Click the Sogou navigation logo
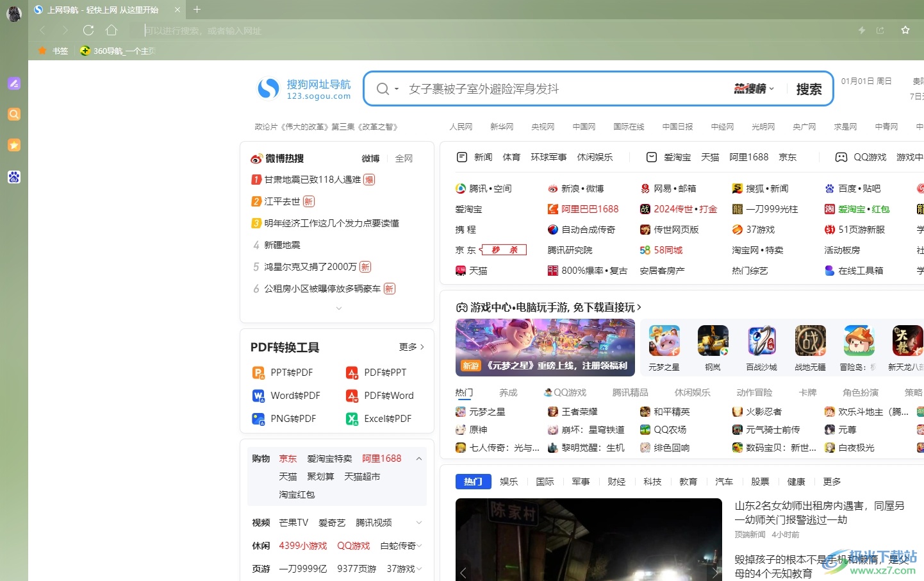The width and height of the screenshot is (924, 581). point(304,89)
